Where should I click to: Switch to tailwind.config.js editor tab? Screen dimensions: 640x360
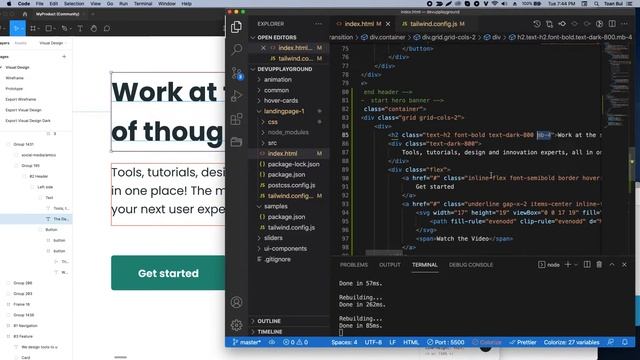coord(433,24)
